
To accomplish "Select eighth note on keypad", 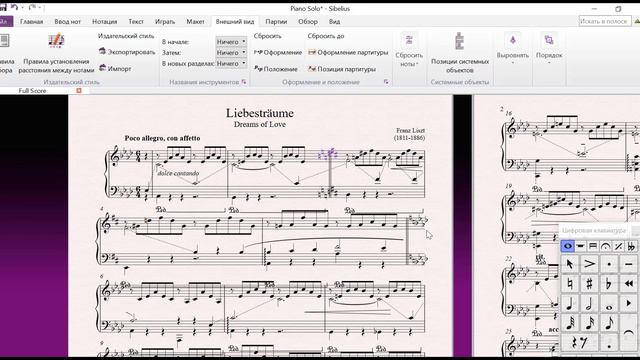I will 609,323.
